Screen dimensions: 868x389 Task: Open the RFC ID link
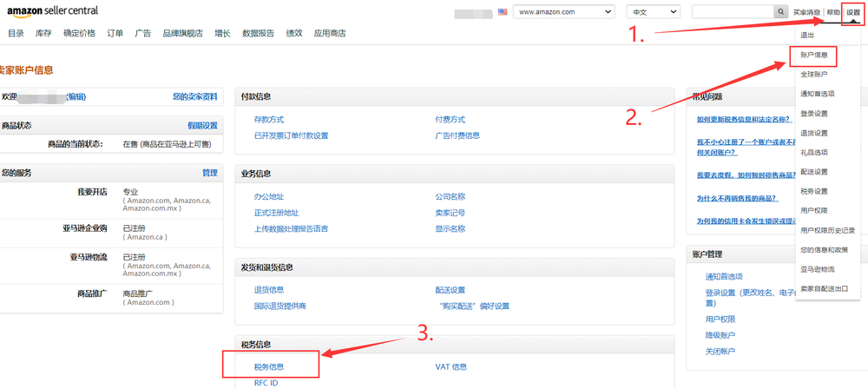(x=266, y=383)
